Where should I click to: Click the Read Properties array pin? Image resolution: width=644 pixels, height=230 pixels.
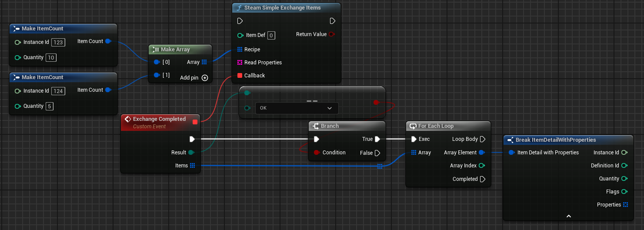(240, 63)
